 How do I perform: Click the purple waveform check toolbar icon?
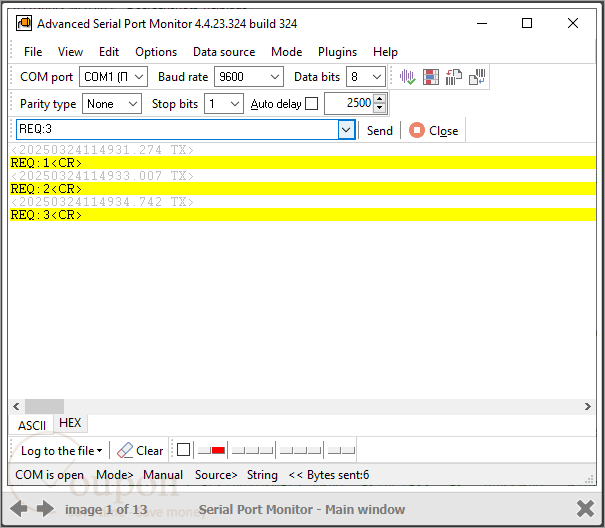[x=407, y=77]
